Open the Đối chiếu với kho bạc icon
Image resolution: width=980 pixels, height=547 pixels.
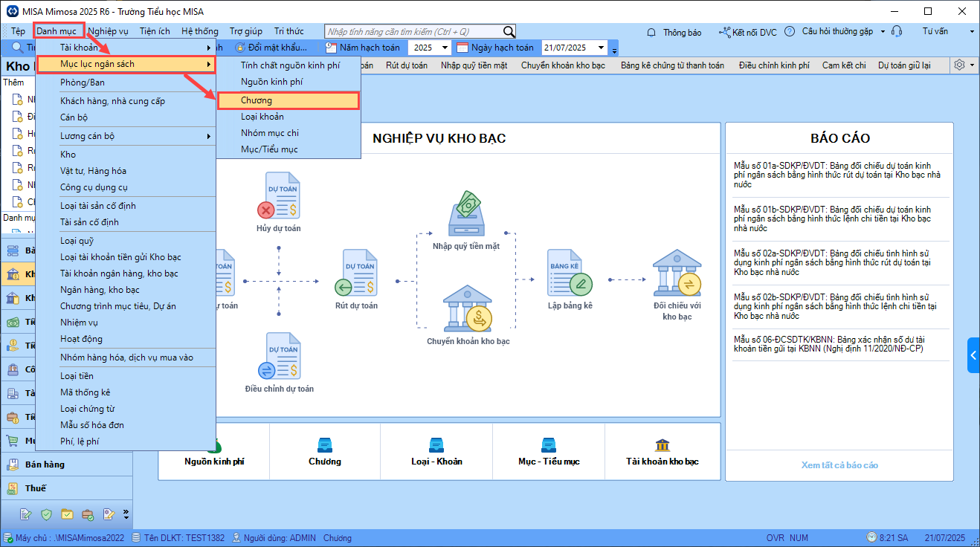677,273
